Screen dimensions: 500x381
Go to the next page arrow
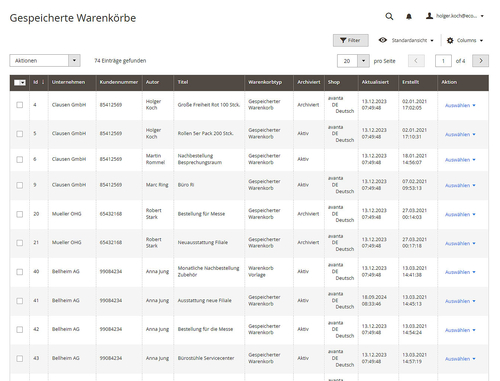point(480,61)
